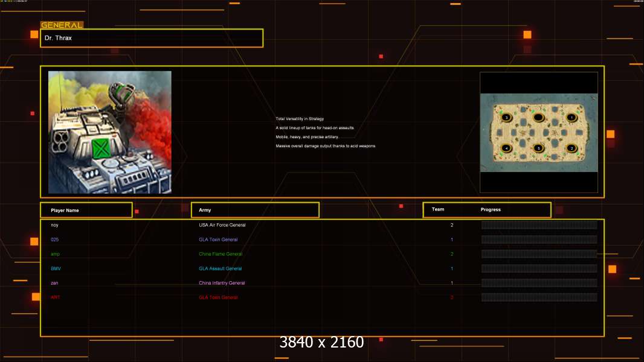The height and width of the screenshot is (362, 644).
Task: Click start position 4 on the map
Action: point(506,148)
